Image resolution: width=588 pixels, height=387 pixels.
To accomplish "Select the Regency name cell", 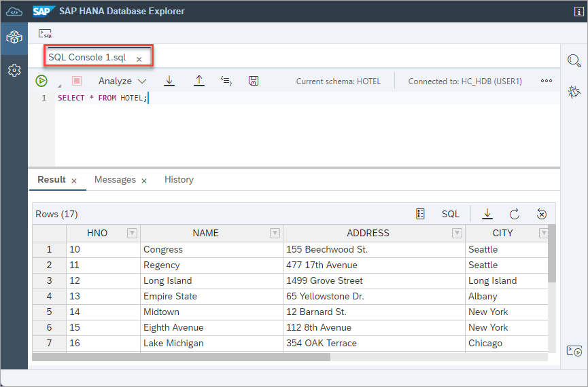I will click(211, 265).
